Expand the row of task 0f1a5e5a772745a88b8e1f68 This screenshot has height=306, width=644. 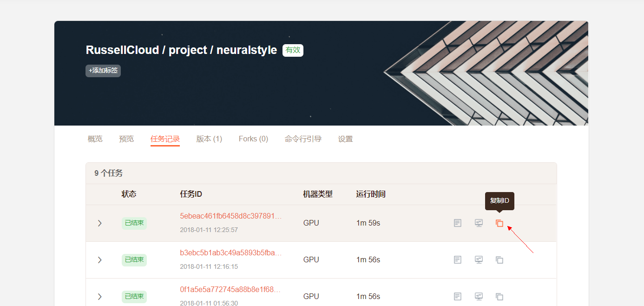(99, 297)
